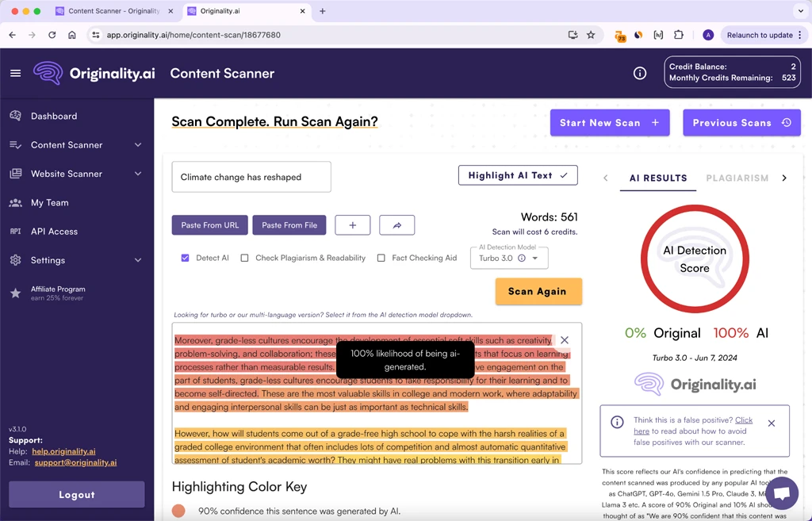
Task: Expand the Website Scanner sidebar section
Action: click(138, 174)
